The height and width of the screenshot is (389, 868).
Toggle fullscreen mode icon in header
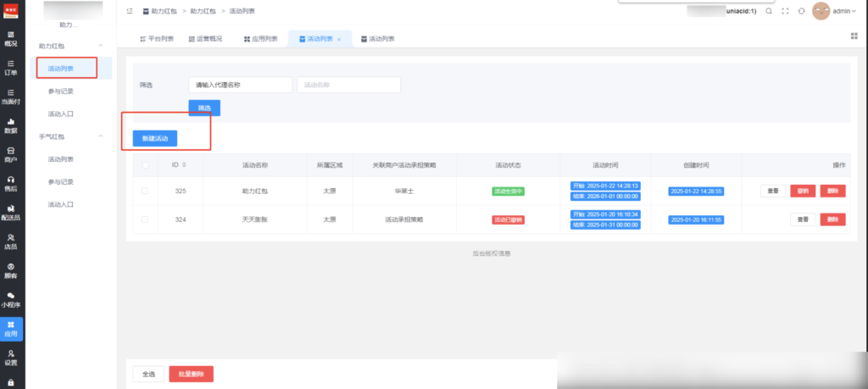click(785, 11)
